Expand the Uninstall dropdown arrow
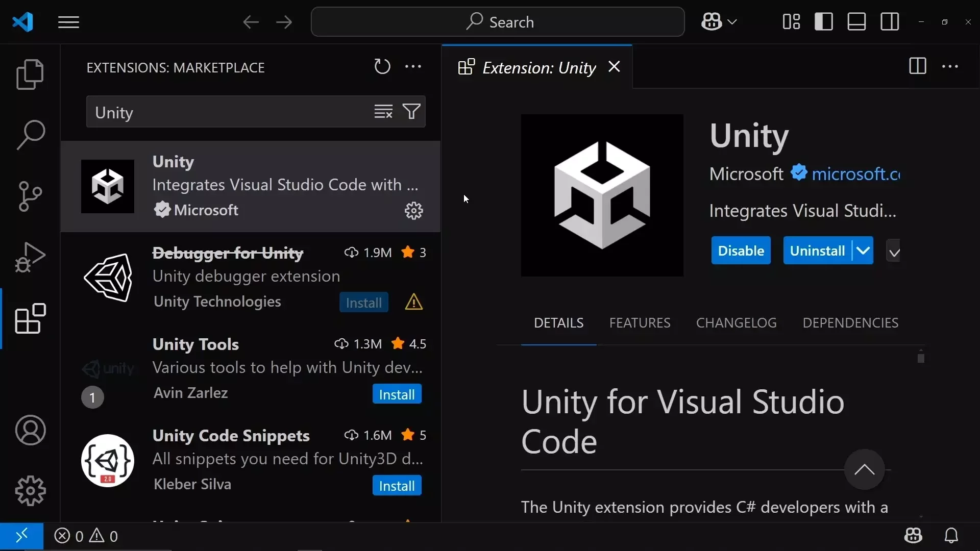This screenshot has height=551, width=980. [863, 251]
